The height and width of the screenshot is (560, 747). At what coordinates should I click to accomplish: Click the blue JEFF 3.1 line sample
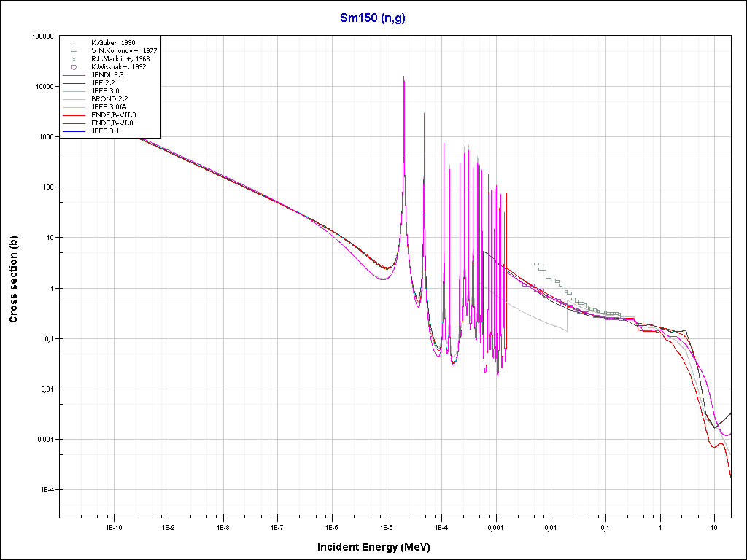coord(74,131)
